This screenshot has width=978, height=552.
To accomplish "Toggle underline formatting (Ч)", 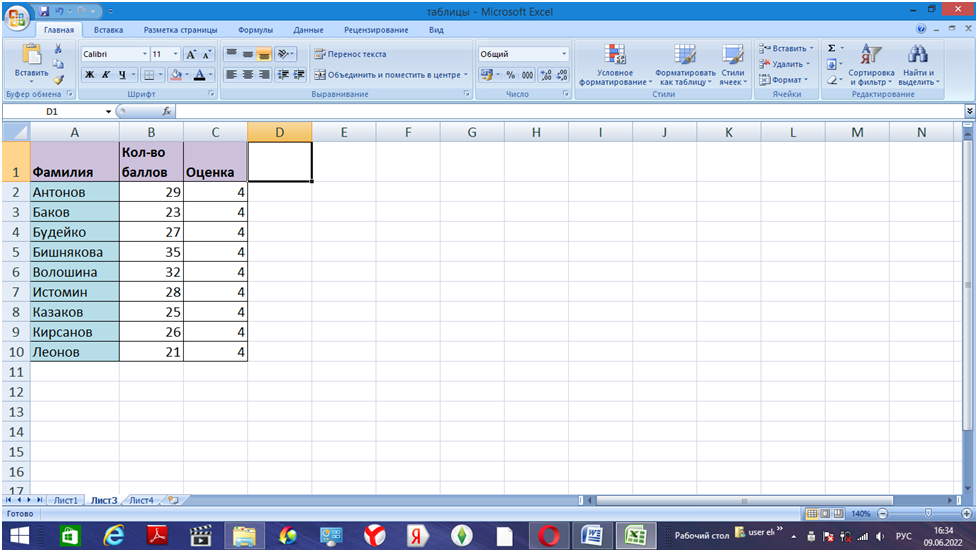I will (122, 75).
